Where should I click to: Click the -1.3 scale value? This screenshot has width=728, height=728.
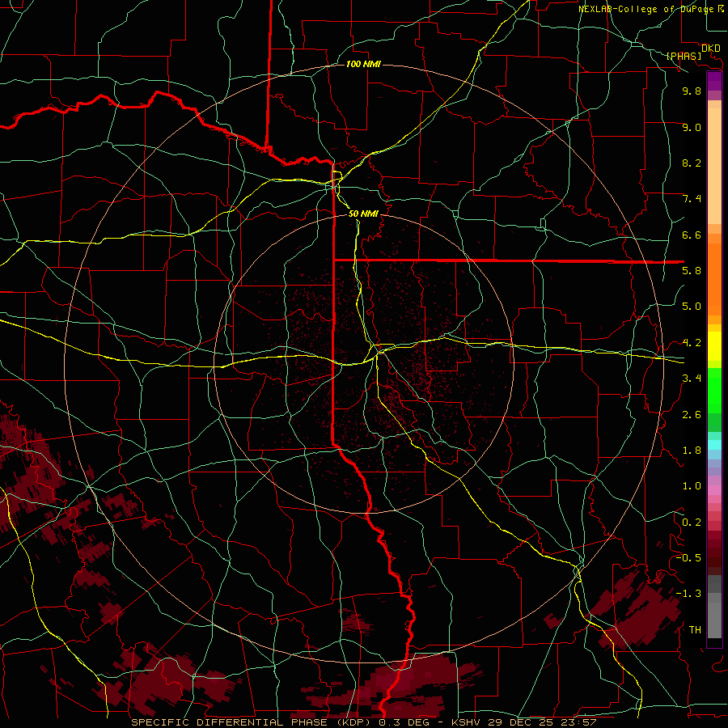click(x=688, y=594)
